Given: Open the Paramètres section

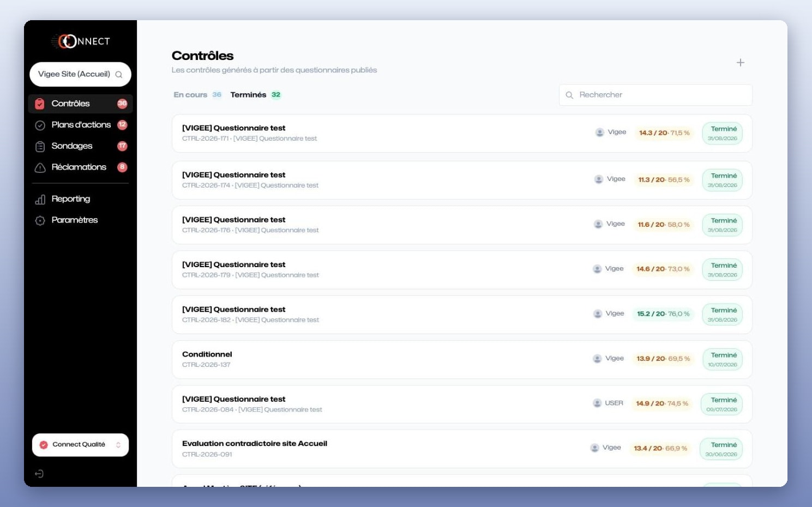Looking at the screenshot, I should pyautogui.click(x=80, y=220).
